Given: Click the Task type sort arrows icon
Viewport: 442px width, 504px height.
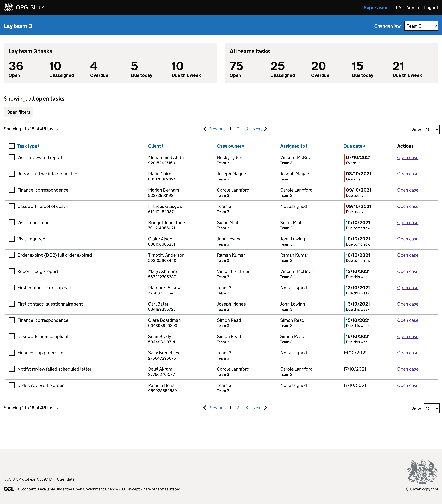Looking at the screenshot, I should point(39,146).
